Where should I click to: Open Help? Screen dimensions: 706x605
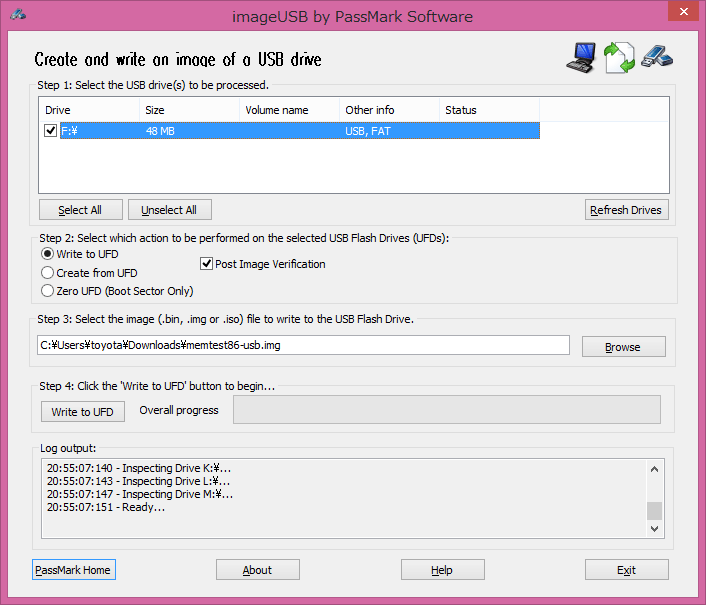click(443, 569)
